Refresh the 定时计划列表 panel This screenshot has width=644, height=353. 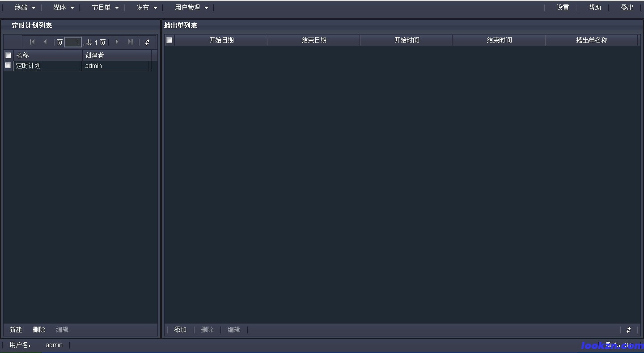(147, 43)
